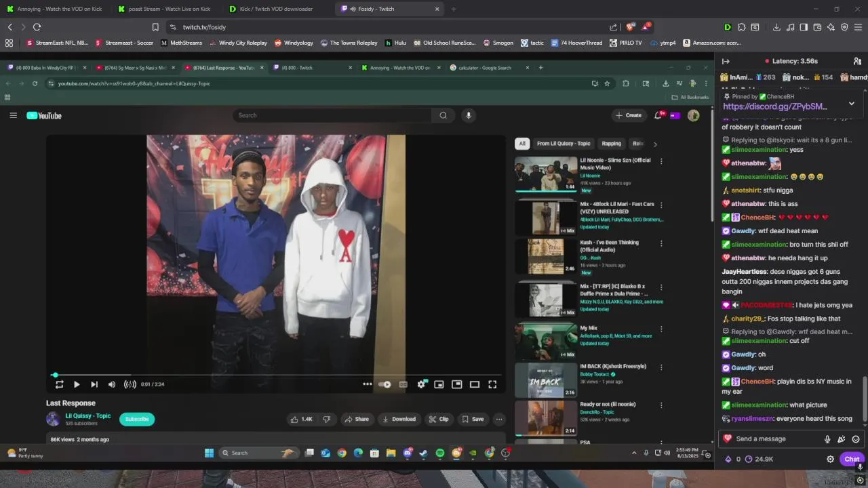Go to the YouTube home logo
Viewport: 868px width, 488px height.
[44, 116]
